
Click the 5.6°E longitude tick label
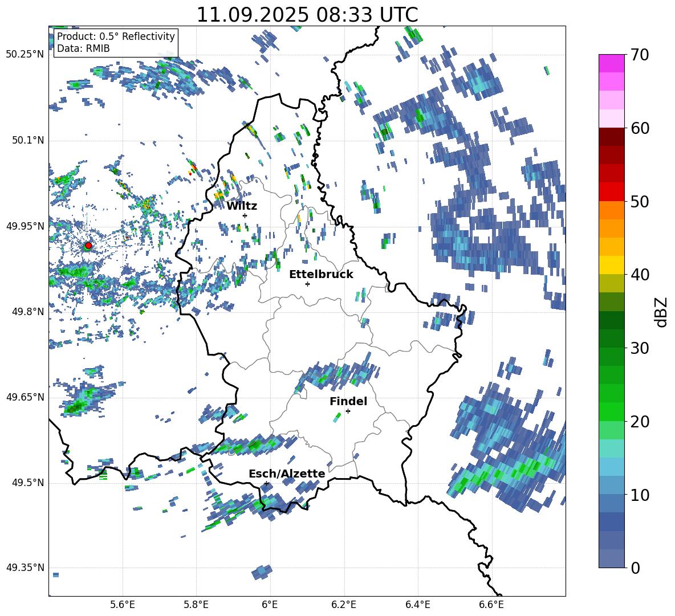(x=123, y=605)
